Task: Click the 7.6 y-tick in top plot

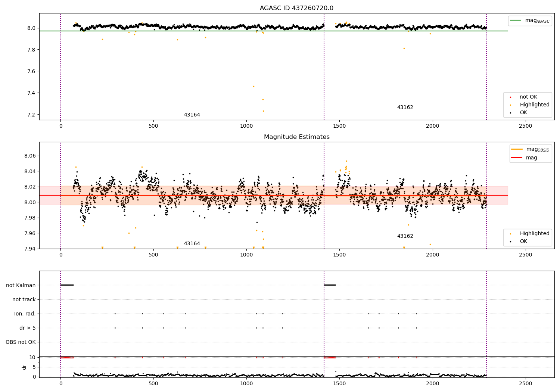Action: (31, 71)
